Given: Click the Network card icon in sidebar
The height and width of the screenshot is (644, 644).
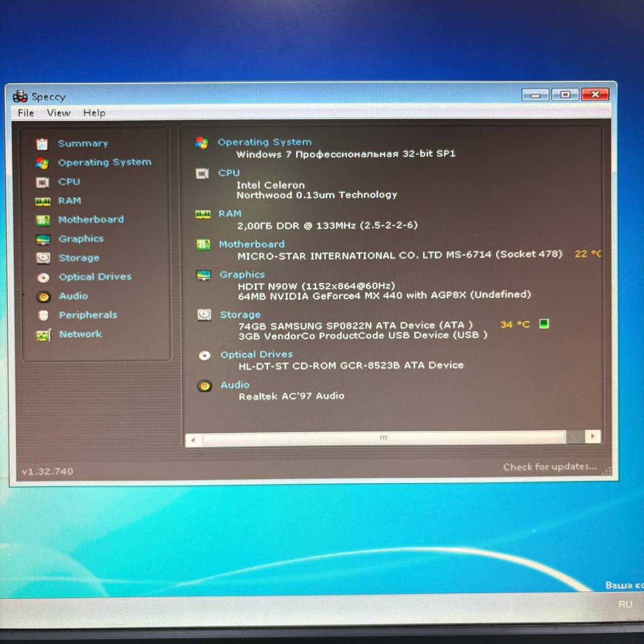Looking at the screenshot, I should tap(44, 335).
